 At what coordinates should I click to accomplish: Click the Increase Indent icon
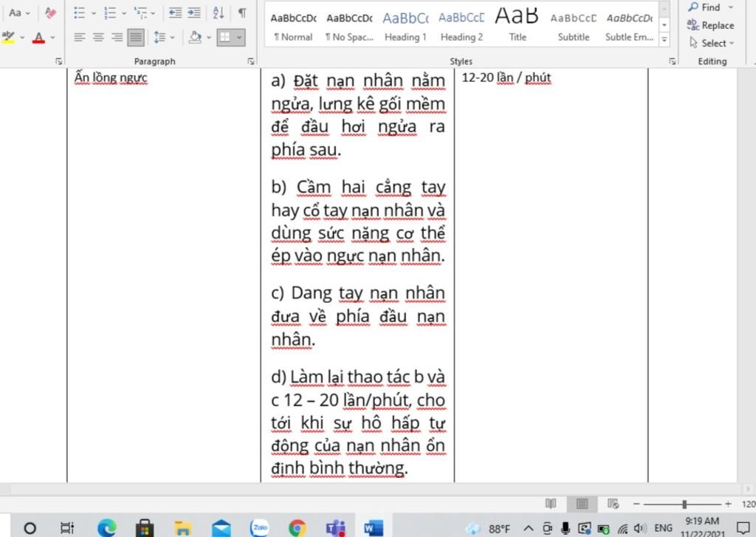tap(194, 13)
